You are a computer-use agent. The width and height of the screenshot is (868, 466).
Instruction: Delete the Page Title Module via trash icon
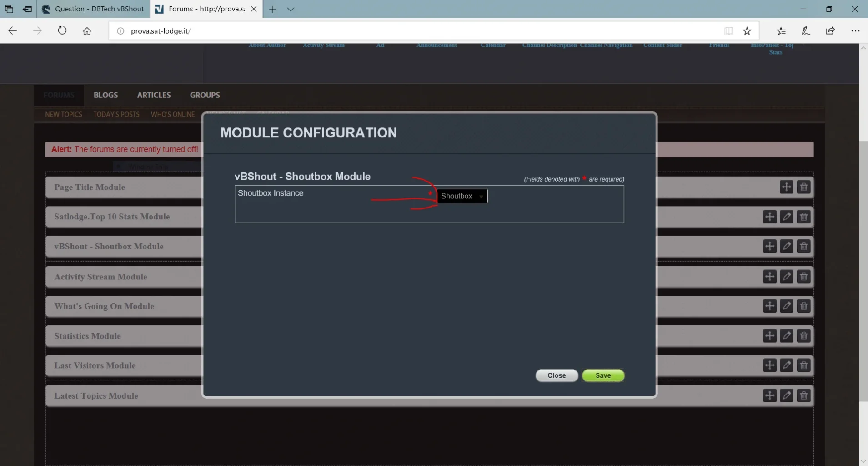pos(803,187)
